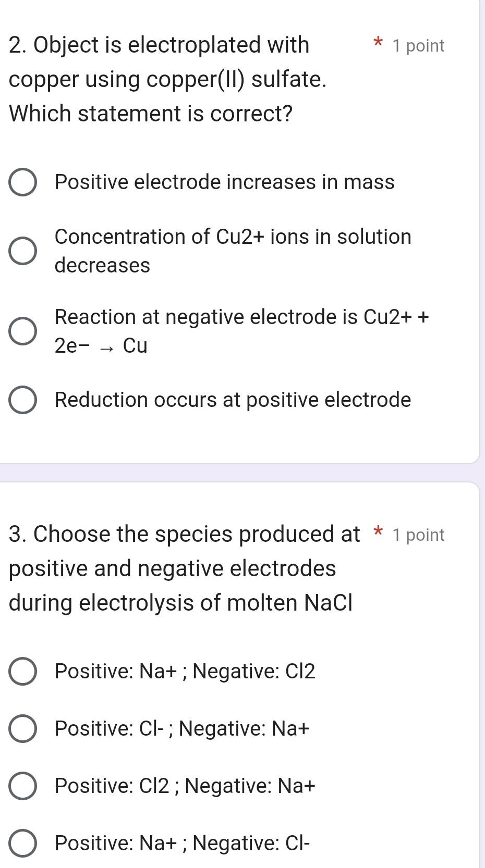This screenshot has height=868, width=485.
Task: Click the 'Positive: Cl2 ; Negative: Na+' label text
Action: click(x=185, y=786)
